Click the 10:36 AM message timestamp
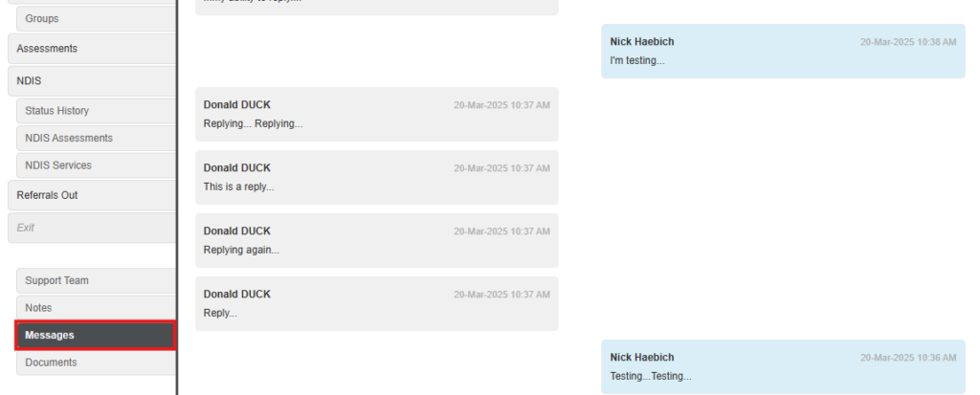The image size is (980, 395). pos(908,358)
